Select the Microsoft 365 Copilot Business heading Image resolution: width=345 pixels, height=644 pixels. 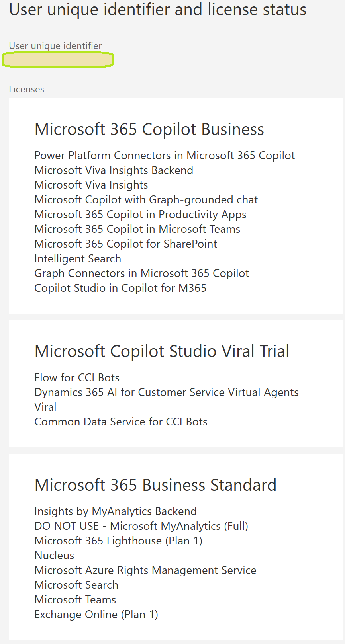149,129
